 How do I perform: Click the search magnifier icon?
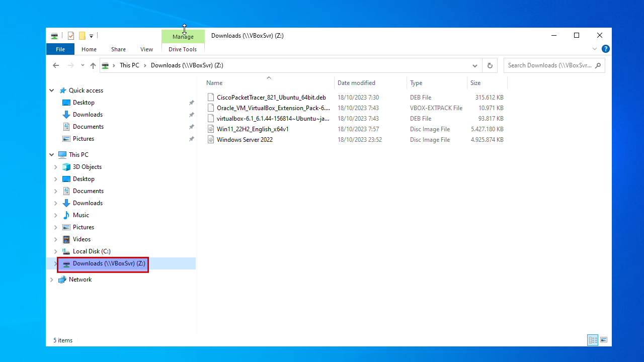(x=598, y=65)
